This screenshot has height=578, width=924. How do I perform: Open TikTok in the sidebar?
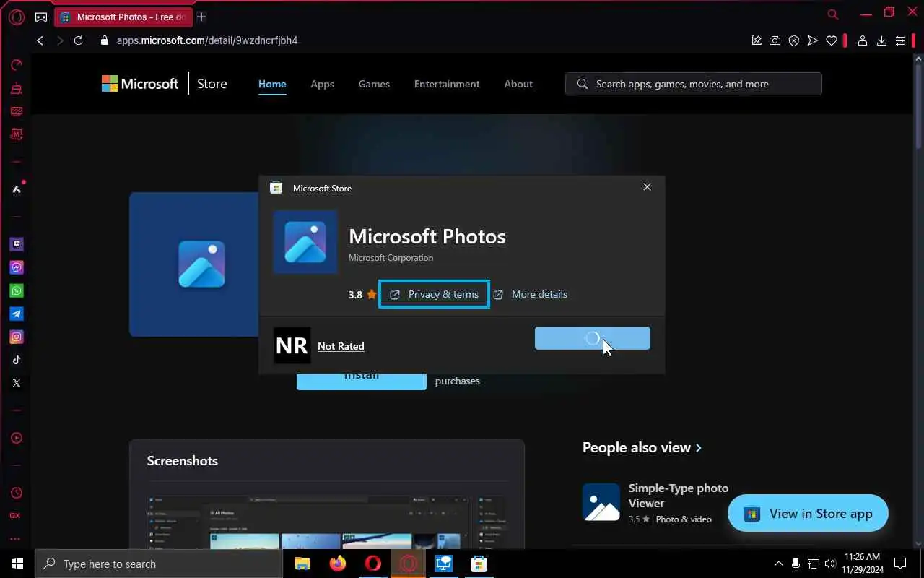coord(16,360)
